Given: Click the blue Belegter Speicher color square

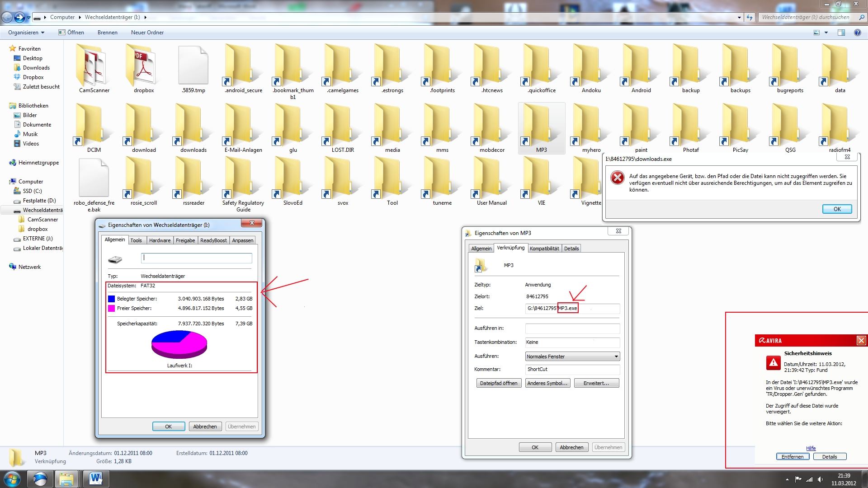Looking at the screenshot, I should point(111,299).
